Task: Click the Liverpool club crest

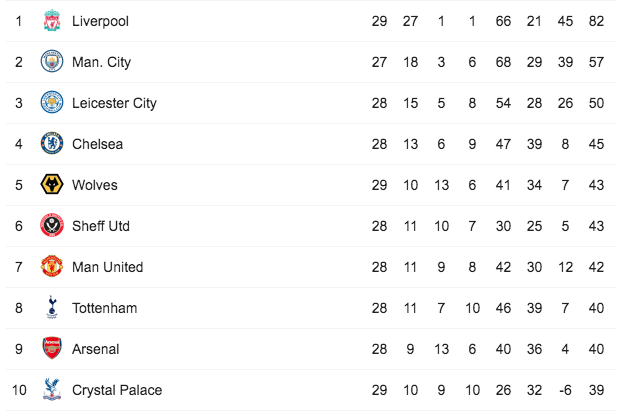Action: click(x=52, y=20)
